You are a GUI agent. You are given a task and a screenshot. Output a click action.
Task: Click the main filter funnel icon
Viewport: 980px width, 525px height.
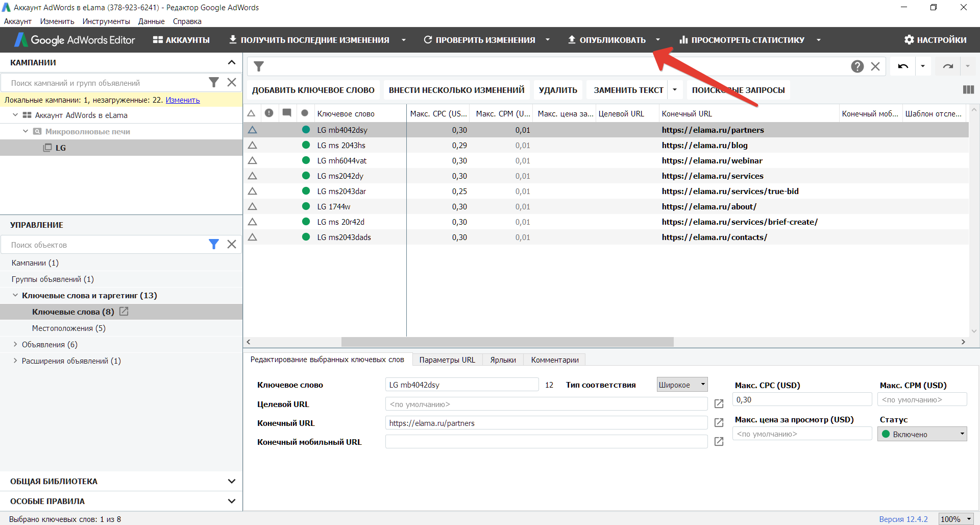(x=259, y=66)
